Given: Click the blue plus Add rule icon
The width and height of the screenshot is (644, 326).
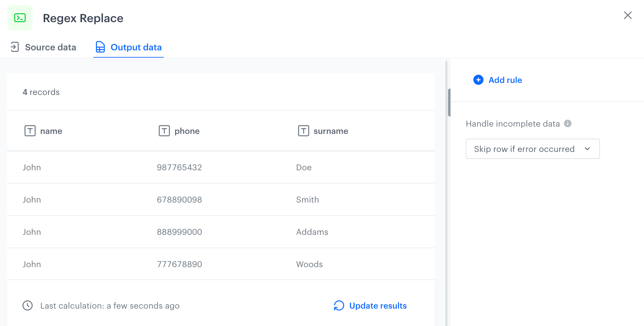Looking at the screenshot, I should 478,80.
